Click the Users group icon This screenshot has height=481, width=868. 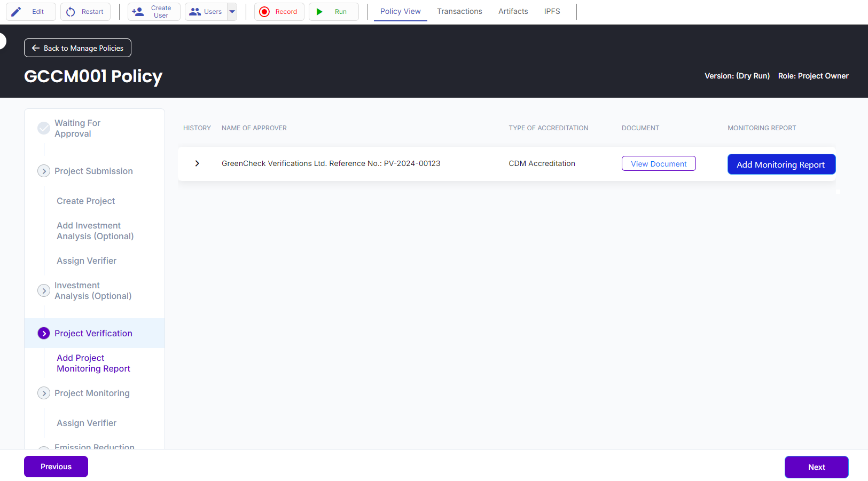(x=195, y=12)
